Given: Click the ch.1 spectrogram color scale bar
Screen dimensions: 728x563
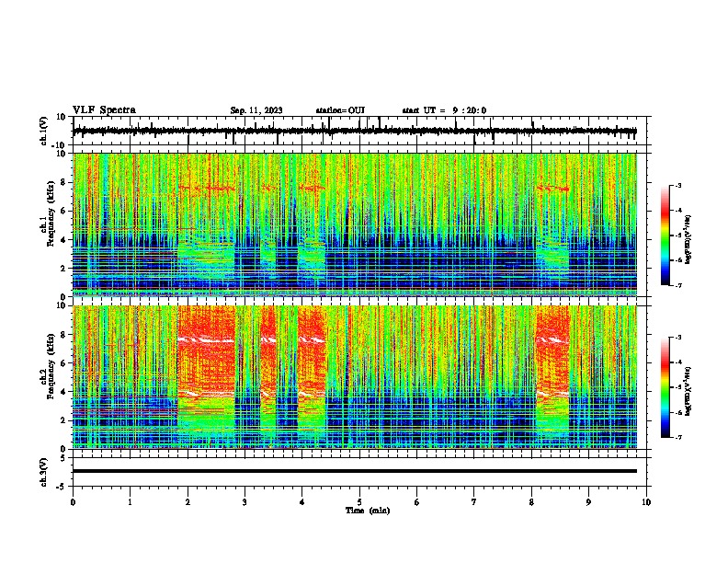Looking at the screenshot, I should pos(665,236).
